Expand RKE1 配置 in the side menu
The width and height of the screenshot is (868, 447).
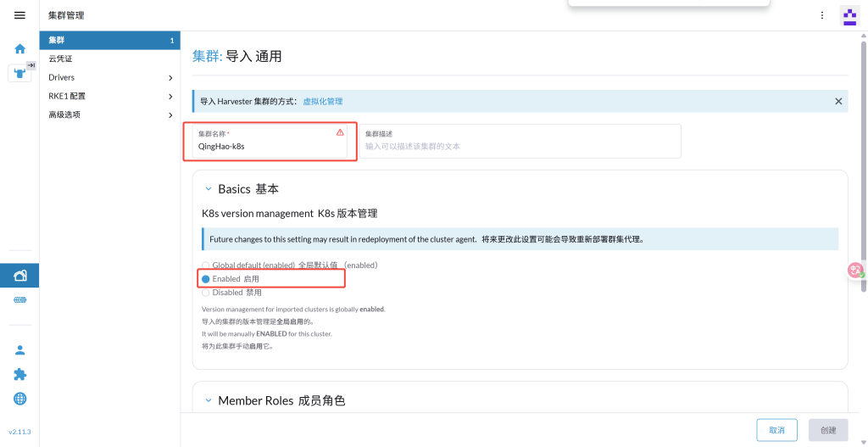[x=110, y=96]
